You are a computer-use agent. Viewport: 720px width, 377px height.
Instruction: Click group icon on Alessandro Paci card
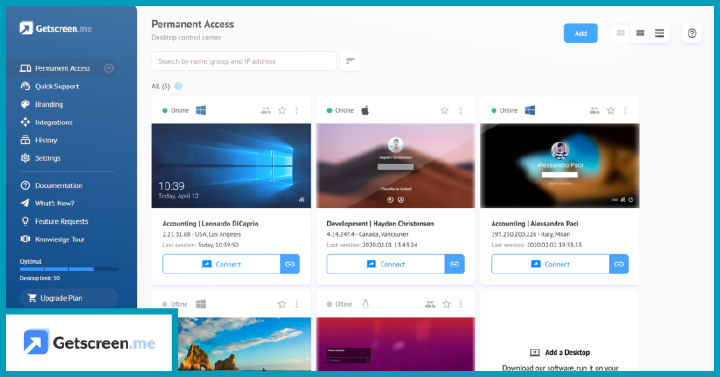click(595, 110)
